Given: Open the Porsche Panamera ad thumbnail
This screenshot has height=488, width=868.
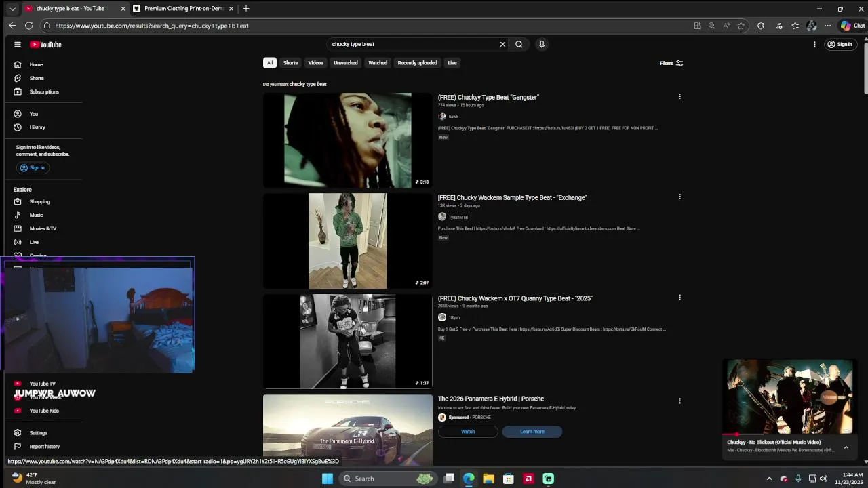Looking at the screenshot, I should 347,430.
